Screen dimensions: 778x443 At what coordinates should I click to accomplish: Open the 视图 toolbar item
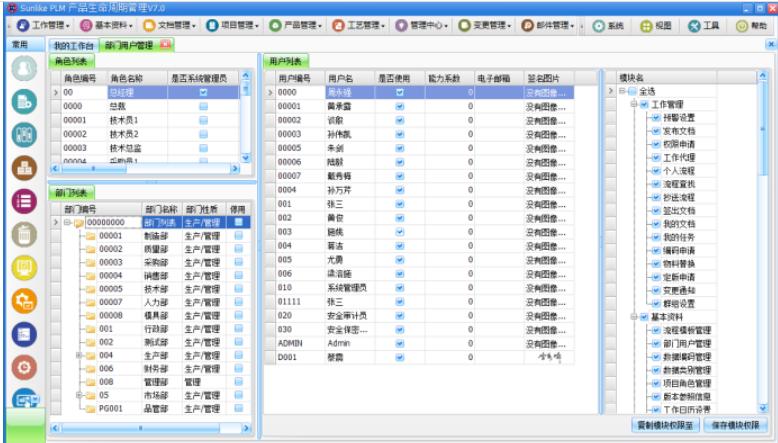pyautogui.click(x=655, y=26)
